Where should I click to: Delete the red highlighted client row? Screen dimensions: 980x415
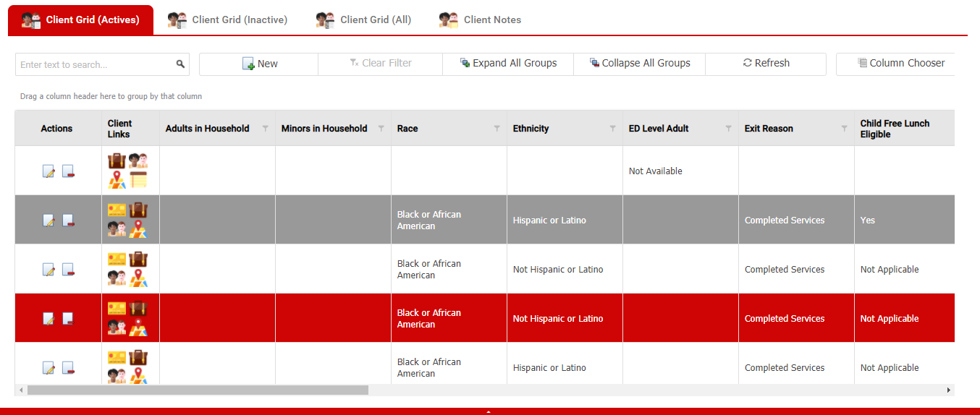[68, 319]
